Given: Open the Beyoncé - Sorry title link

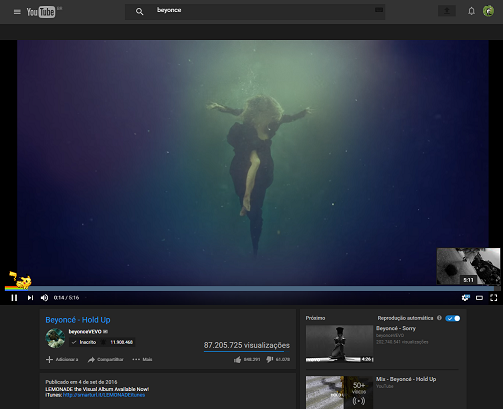Looking at the screenshot, I should [x=396, y=328].
